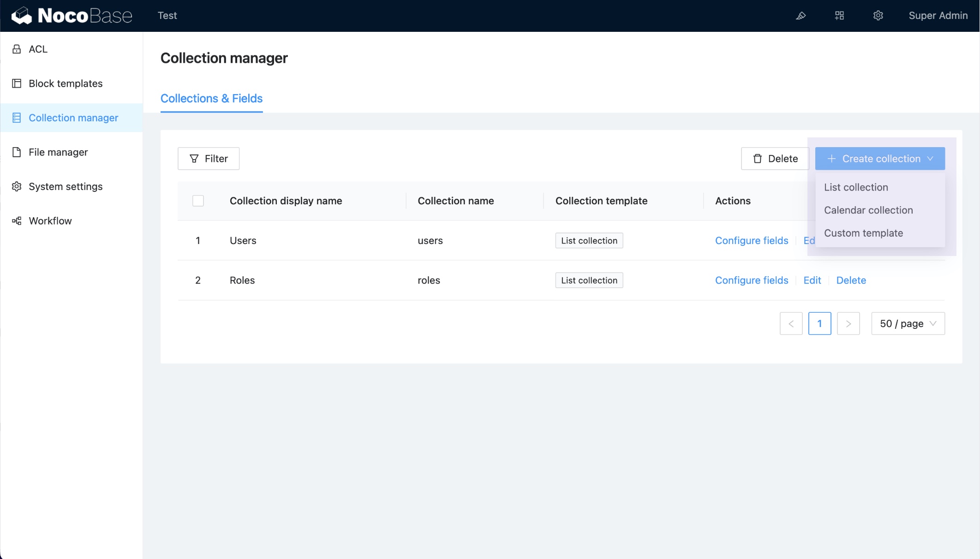Toggle the select-all checkbox in table header
Image resolution: width=980 pixels, height=559 pixels.
[198, 201]
